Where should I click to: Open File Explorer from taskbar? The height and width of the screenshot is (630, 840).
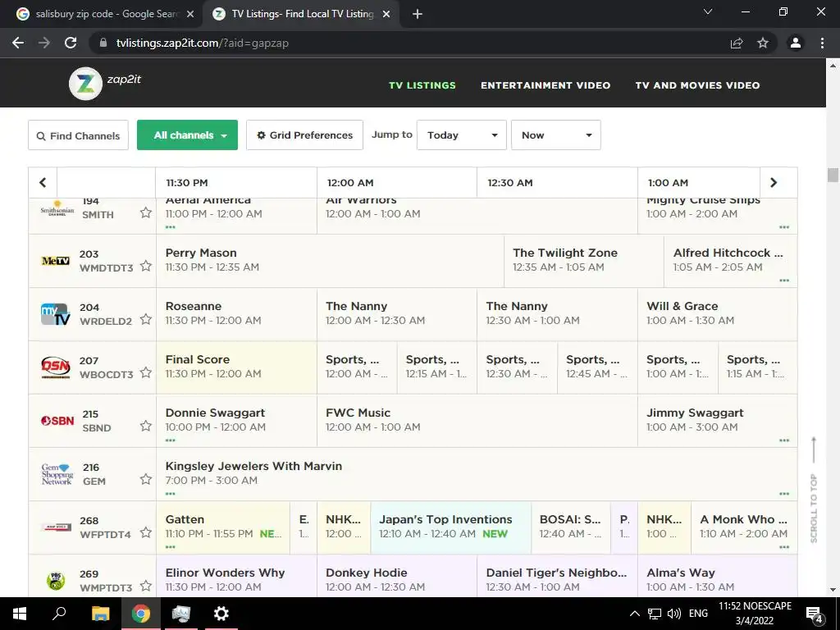coord(100,614)
